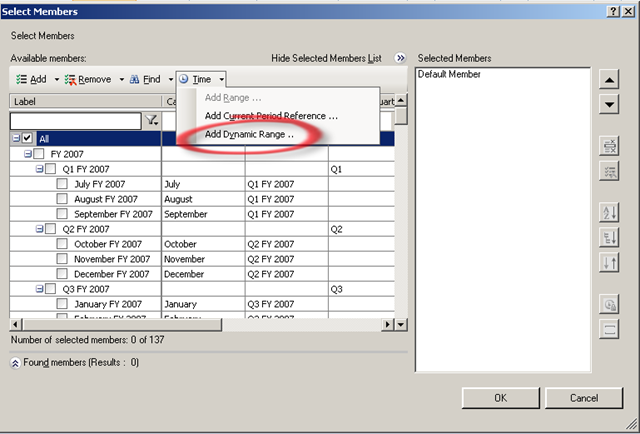The image size is (640, 434).
Task: Check the September FY 2007 checkbox
Action: click(62, 214)
